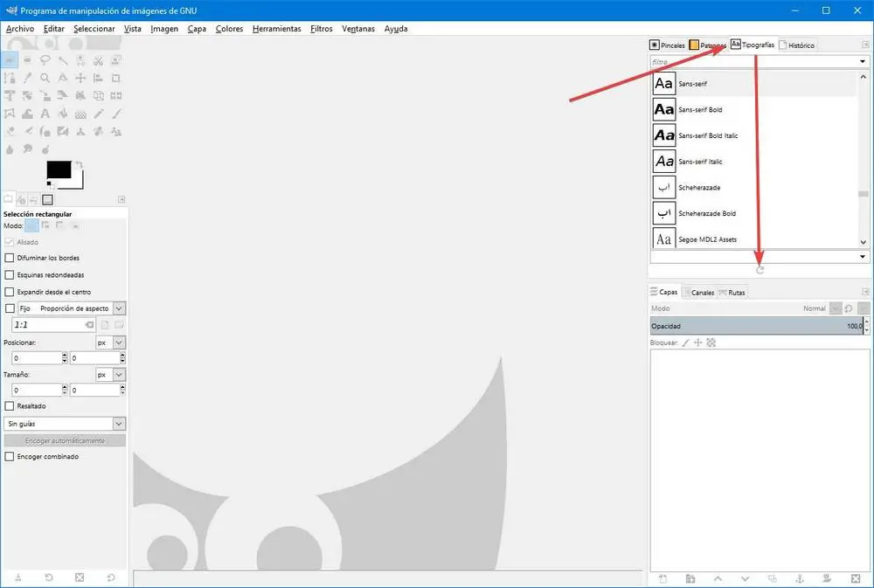Enable Encoger combinado checkbox
The image size is (874, 588).
point(10,456)
